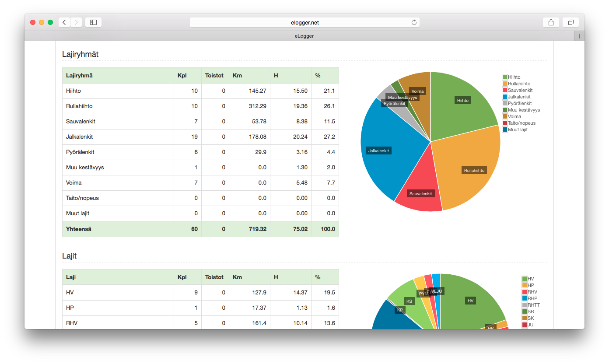Click the Jalkalenkit row name cell
609x364 pixels.
[x=118, y=137]
